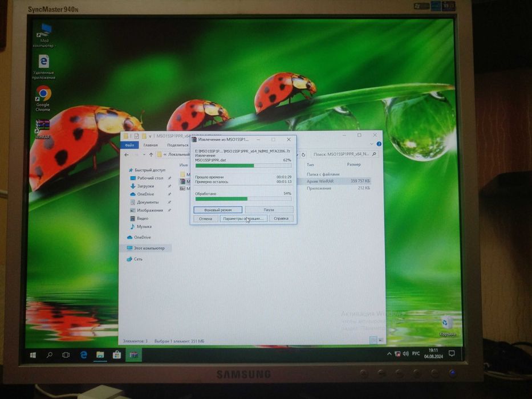Select Документы in the sidebar
Screen dimensions: 532x399
pyautogui.click(x=145, y=202)
